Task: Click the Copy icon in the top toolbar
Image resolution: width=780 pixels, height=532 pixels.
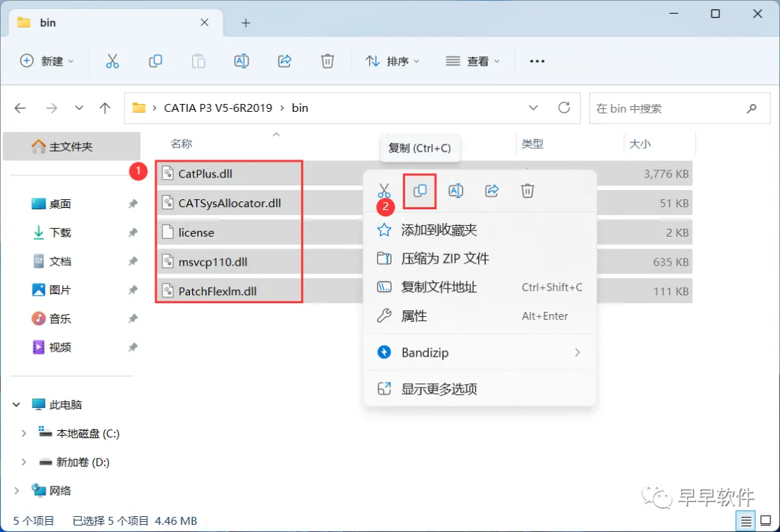Action: (x=156, y=61)
